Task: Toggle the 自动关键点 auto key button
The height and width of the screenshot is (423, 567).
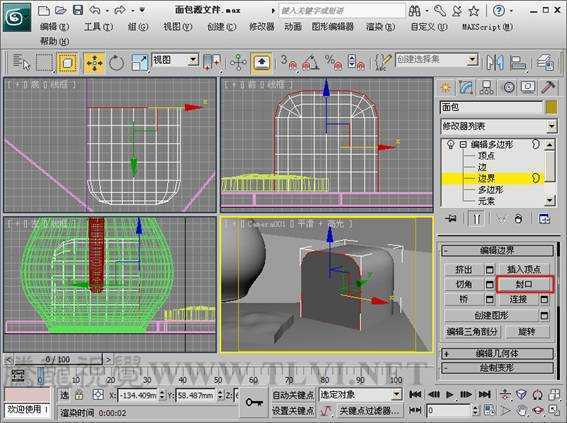Action: tap(293, 395)
